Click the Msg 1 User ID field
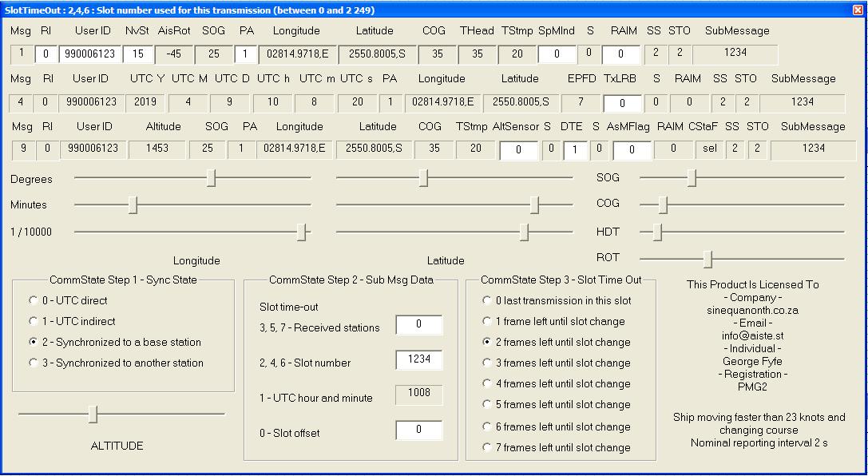The image size is (868, 476). pyautogui.click(x=89, y=54)
